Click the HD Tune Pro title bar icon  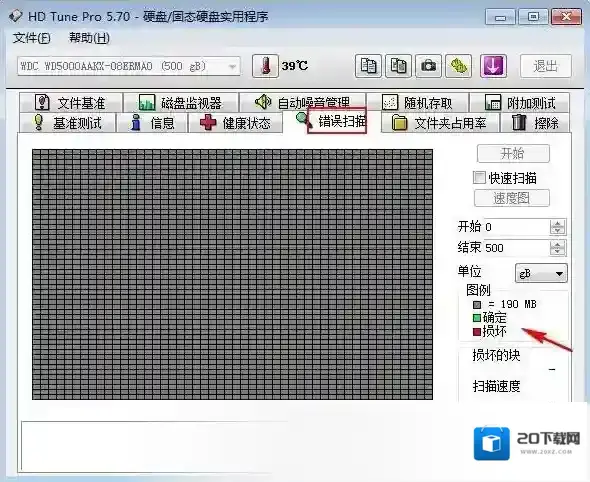click(x=15, y=16)
